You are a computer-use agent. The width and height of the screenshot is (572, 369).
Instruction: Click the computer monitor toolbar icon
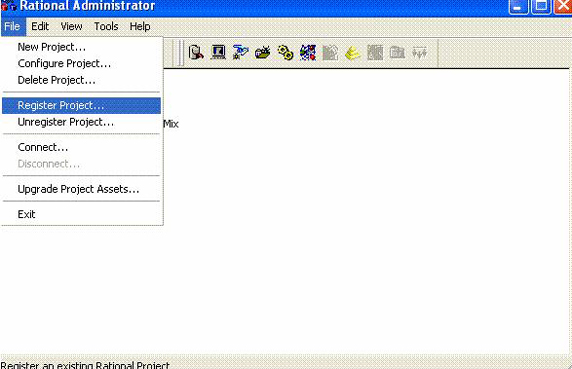click(218, 53)
